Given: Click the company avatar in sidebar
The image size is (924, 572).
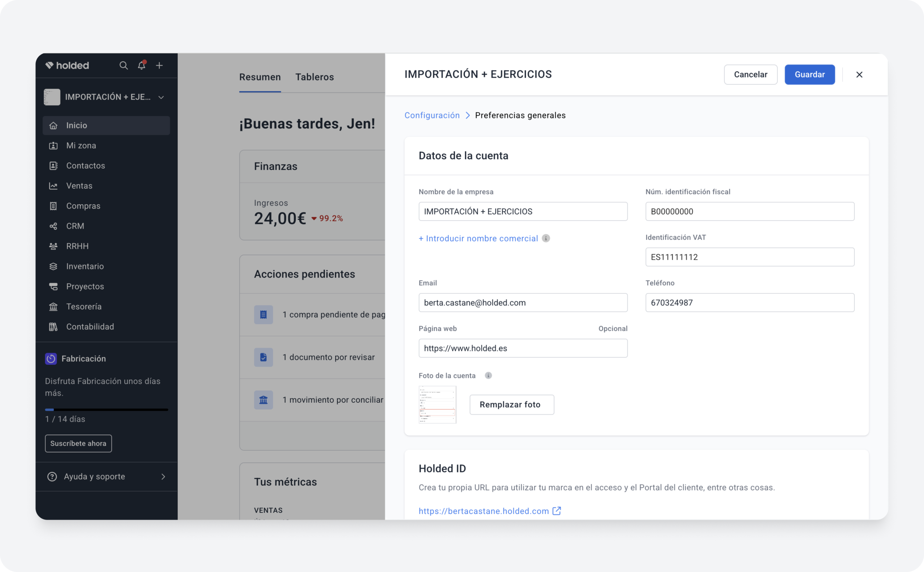Looking at the screenshot, I should [x=52, y=97].
